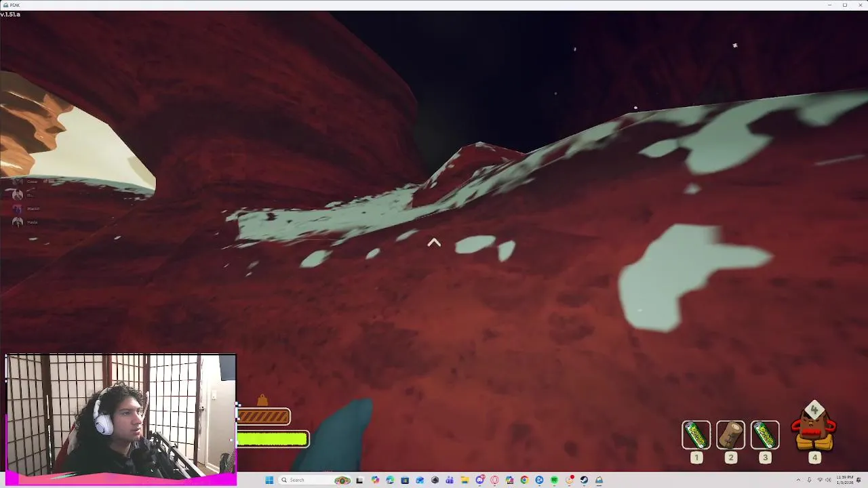868x488 pixels.
Task: Open the backpack in slot 4
Action: [814, 427]
